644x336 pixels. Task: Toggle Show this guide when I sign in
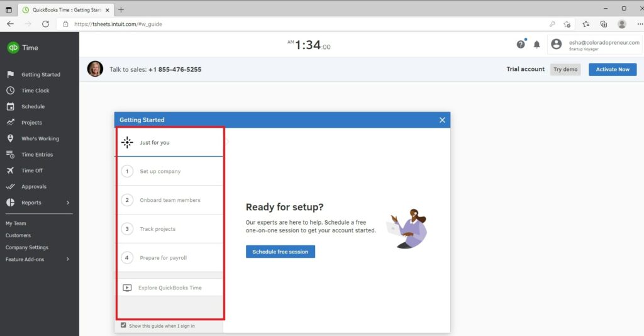[123, 325]
